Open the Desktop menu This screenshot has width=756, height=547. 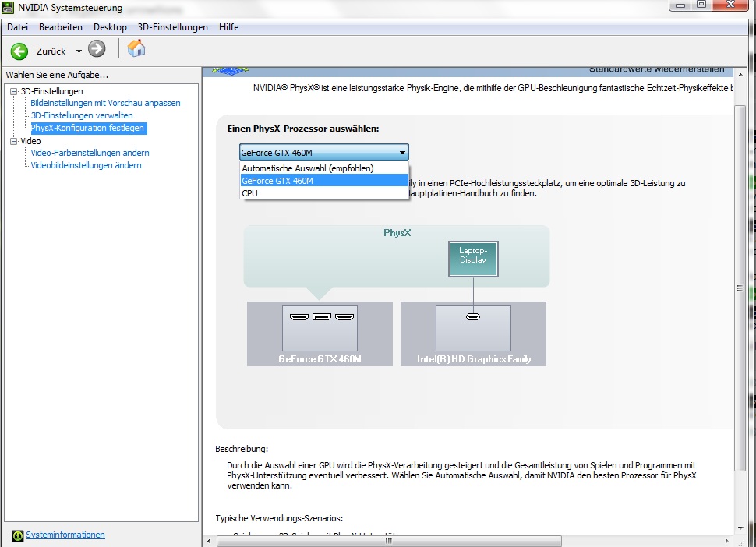pos(110,27)
